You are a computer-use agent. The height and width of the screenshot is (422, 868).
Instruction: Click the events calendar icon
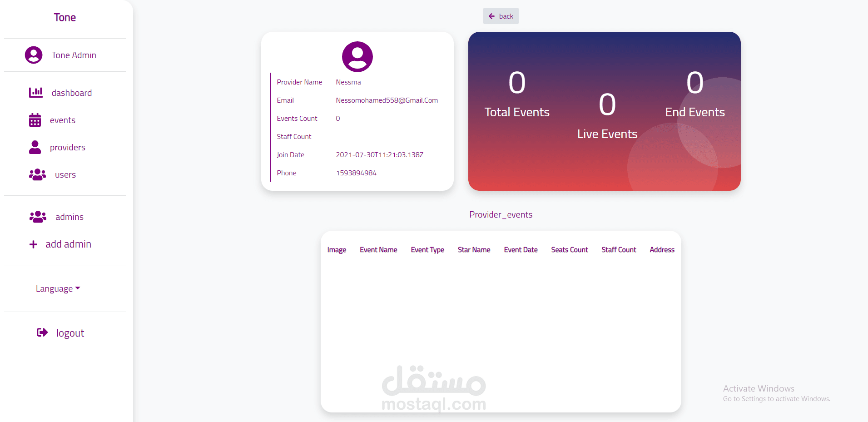click(35, 120)
